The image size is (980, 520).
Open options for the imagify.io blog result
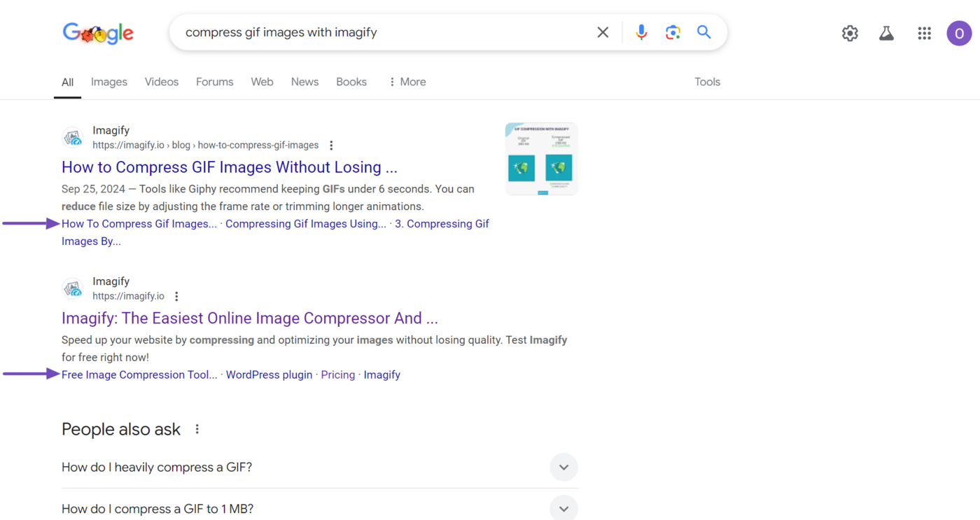point(331,146)
